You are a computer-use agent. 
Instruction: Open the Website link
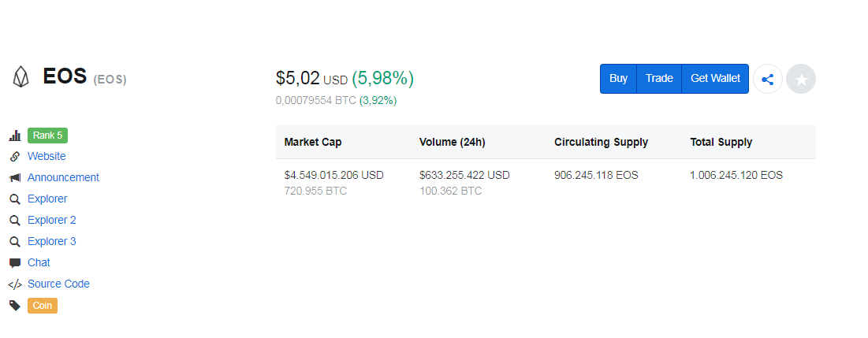[x=47, y=157]
